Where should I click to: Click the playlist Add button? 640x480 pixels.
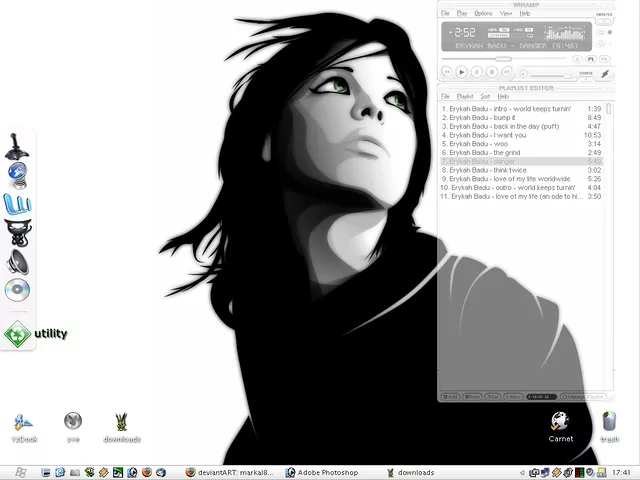(x=451, y=396)
